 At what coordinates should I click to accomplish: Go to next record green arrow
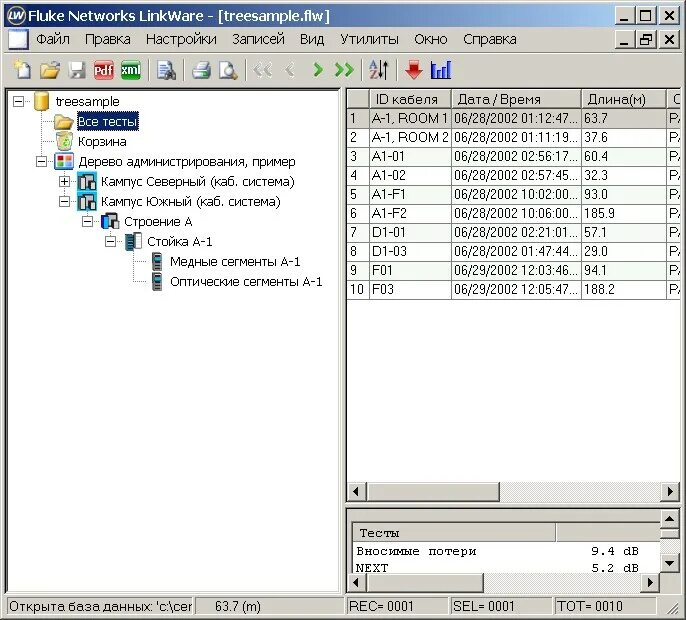pyautogui.click(x=318, y=70)
